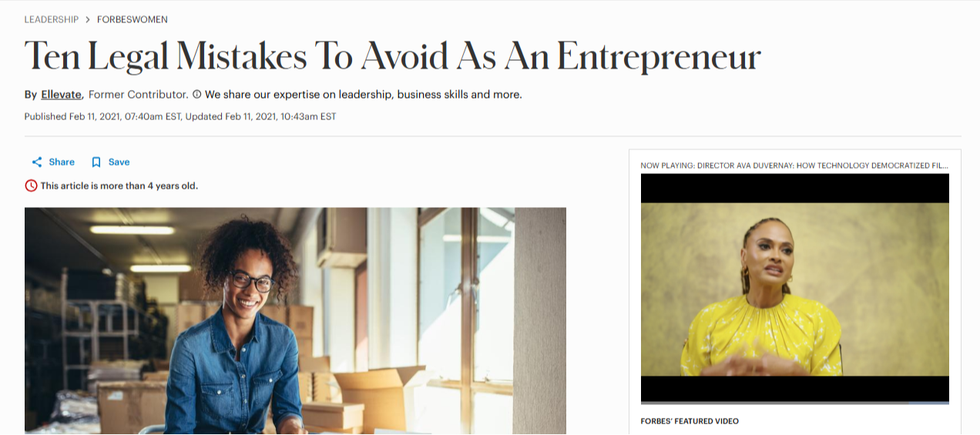Viewport: 980px width, 435px height.
Task: Click the breadcrumb chevron separator
Action: pyautogui.click(x=88, y=19)
